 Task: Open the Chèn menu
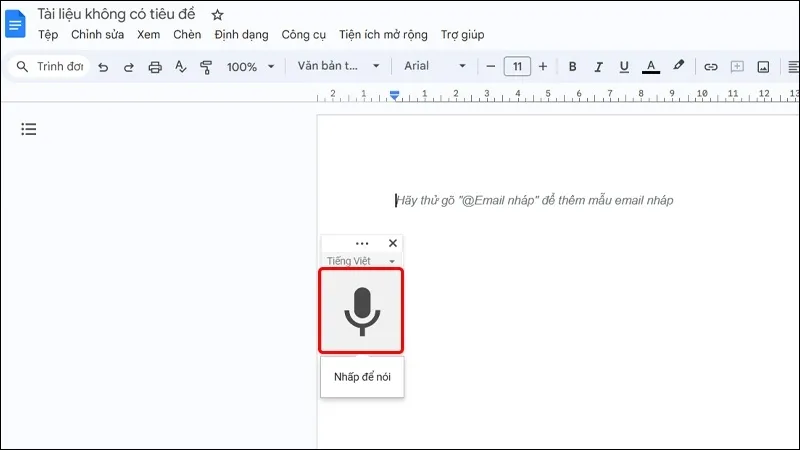coord(187,35)
